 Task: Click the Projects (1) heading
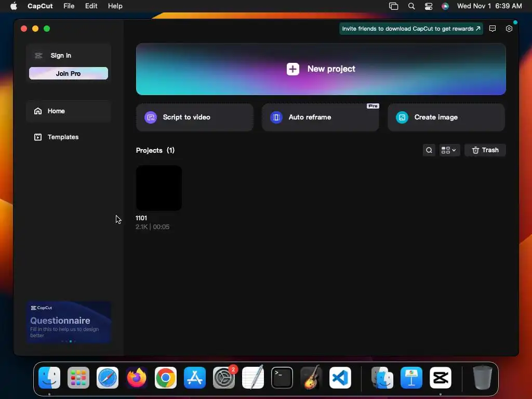[x=155, y=150]
